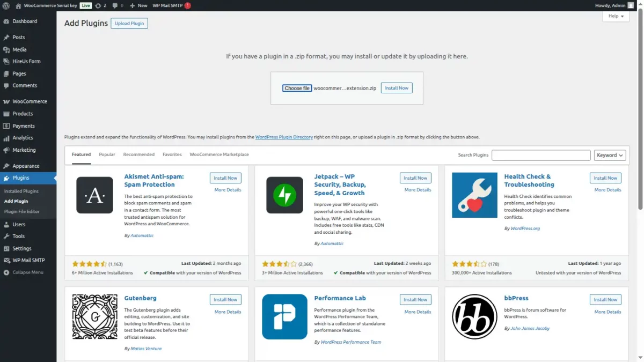This screenshot has width=644, height=362.
Task: Click the bbPress logo thumbnail
Action: coord(474,317)
